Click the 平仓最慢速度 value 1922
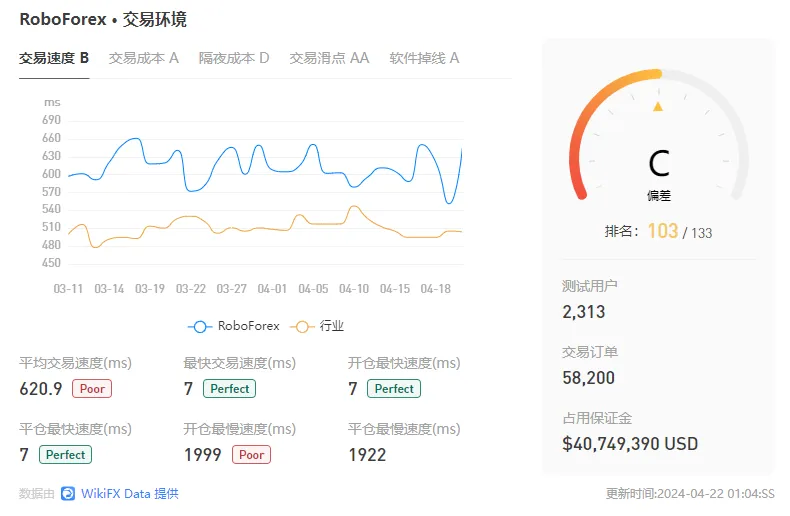The width and height of the screenshot is (790, 516). (367, 455)
